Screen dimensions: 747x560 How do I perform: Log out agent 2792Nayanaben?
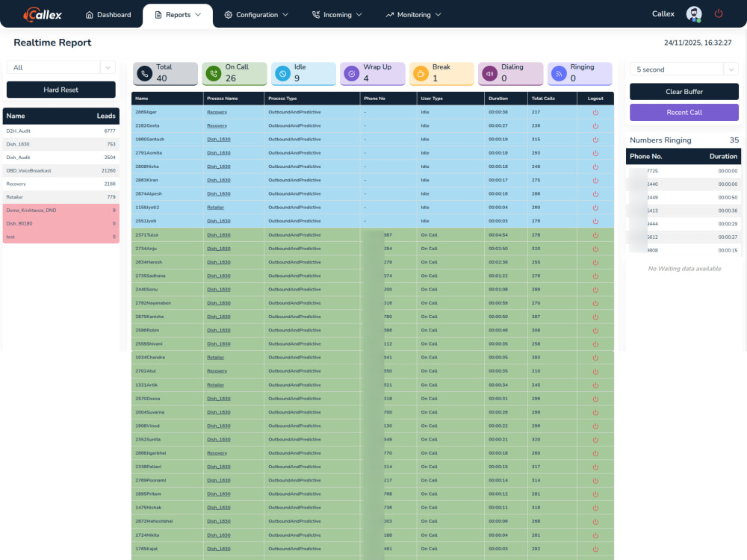point(595,303)
